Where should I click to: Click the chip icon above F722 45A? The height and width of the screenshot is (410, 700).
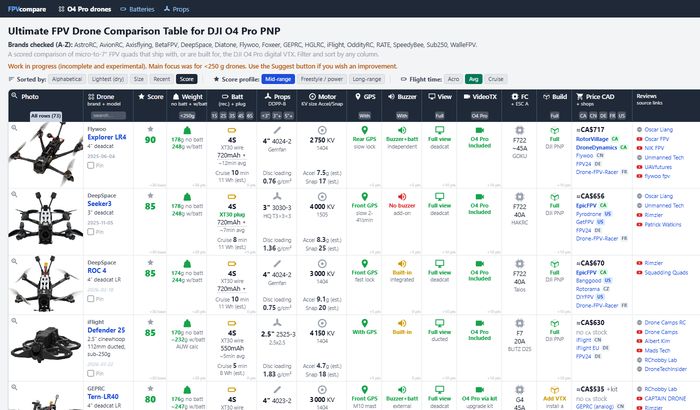point(519,130)
